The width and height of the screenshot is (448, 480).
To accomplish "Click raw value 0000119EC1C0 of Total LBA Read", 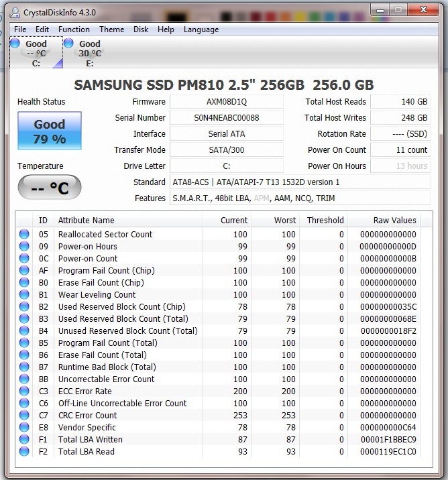I will [388, 452].
